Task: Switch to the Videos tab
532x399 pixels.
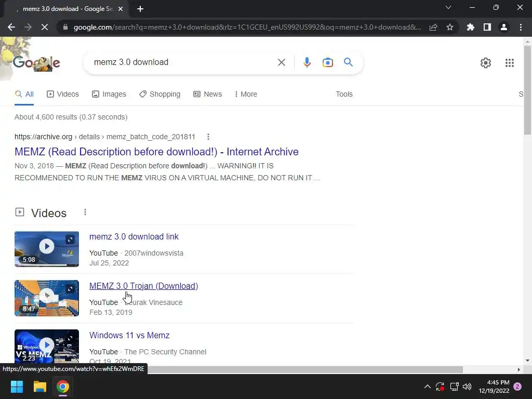Action: (63, 95)
